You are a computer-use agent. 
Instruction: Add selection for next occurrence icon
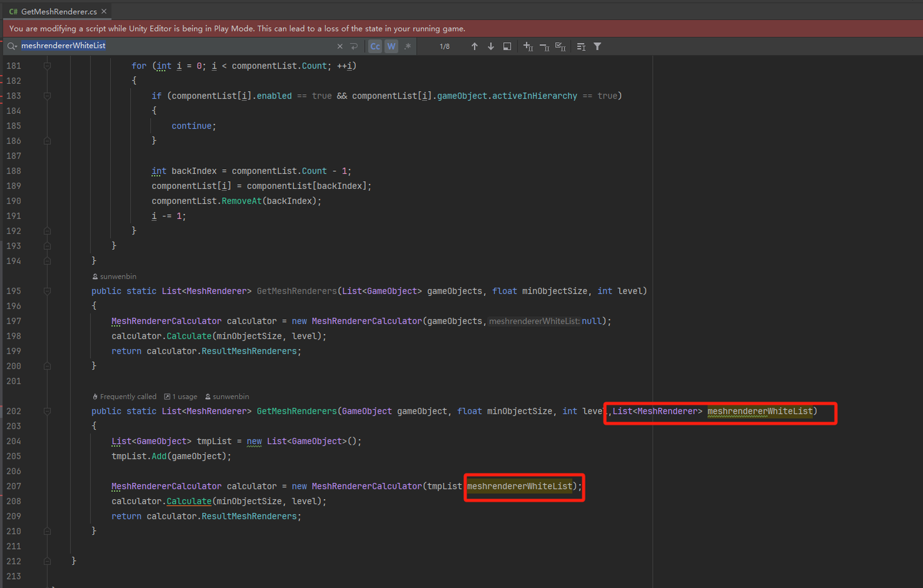(528, 46)
